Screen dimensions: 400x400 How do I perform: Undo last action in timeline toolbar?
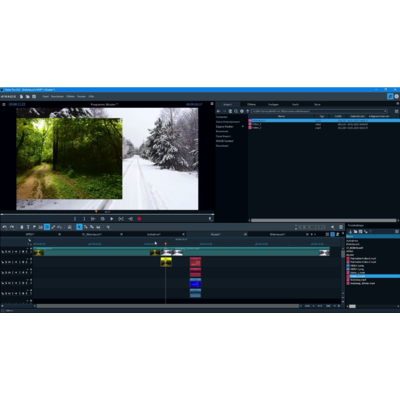point(5,227)
